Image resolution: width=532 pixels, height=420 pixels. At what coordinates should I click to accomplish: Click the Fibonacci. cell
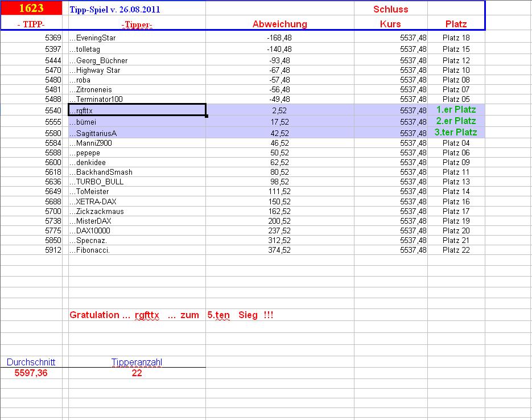click(x=137, y=250)
